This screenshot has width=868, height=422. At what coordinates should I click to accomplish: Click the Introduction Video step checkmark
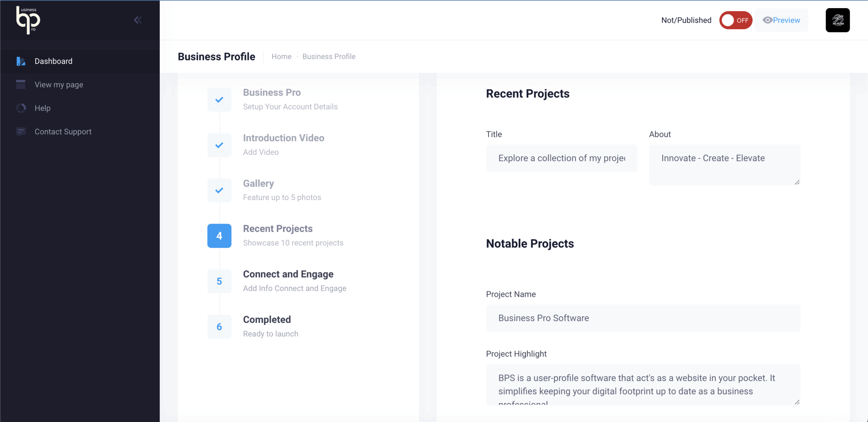click(x=219, y=145)
